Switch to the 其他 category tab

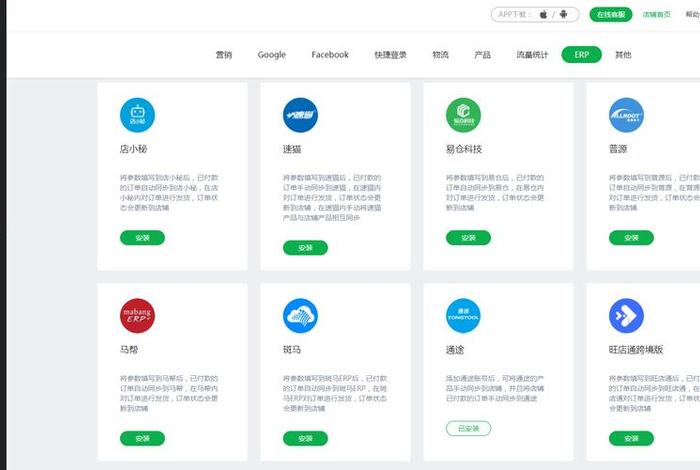[x=623, y=55]
